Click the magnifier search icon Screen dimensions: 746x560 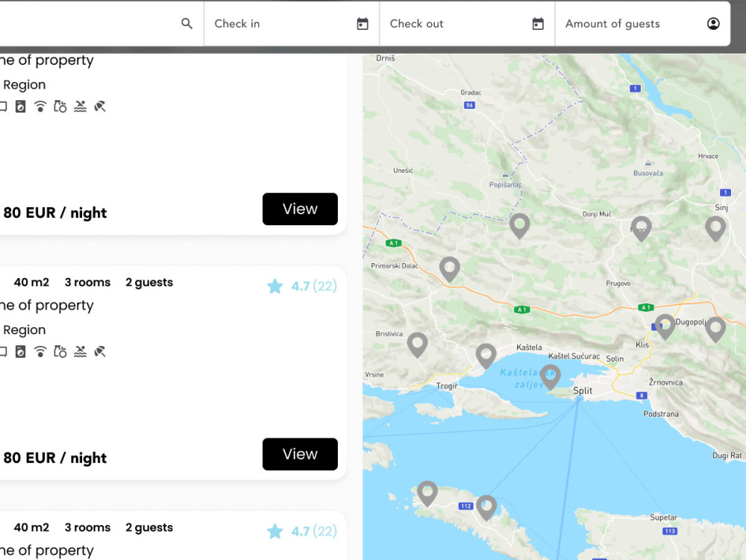click(x=187, y=23)
